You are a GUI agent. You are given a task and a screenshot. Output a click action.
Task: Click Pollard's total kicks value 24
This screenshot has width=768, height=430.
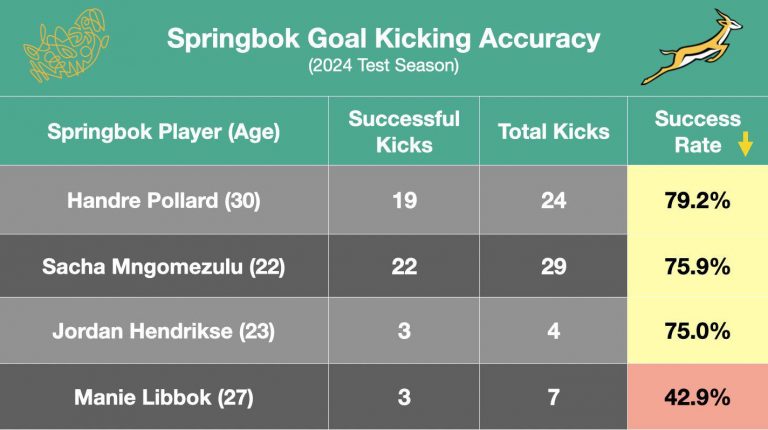click(553, 200)
